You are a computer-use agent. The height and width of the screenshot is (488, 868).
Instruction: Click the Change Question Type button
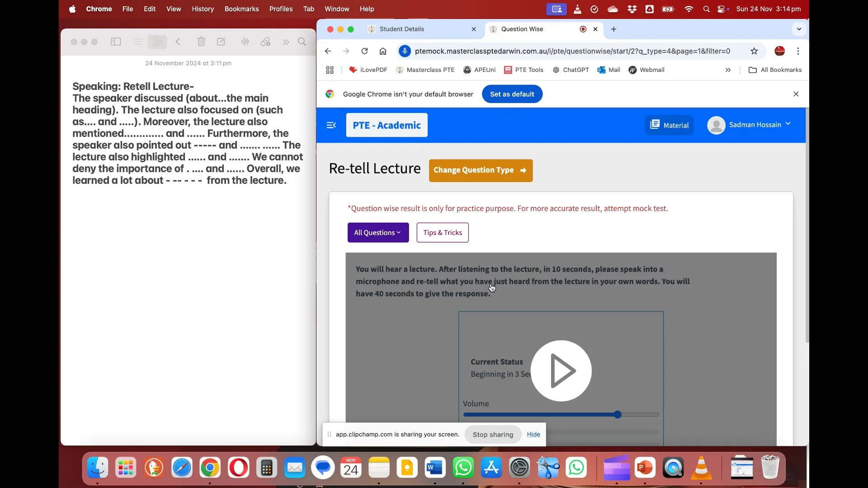tap(481, 170)
